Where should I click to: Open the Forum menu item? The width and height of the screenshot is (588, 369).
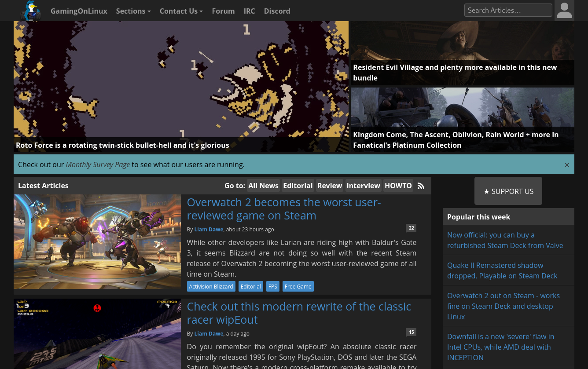tap(223, 11)
